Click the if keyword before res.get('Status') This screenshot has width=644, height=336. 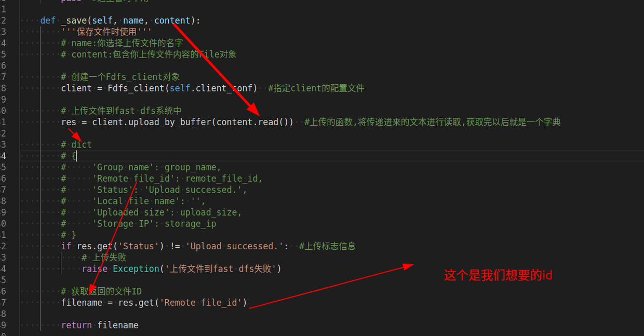coord(66,246)
